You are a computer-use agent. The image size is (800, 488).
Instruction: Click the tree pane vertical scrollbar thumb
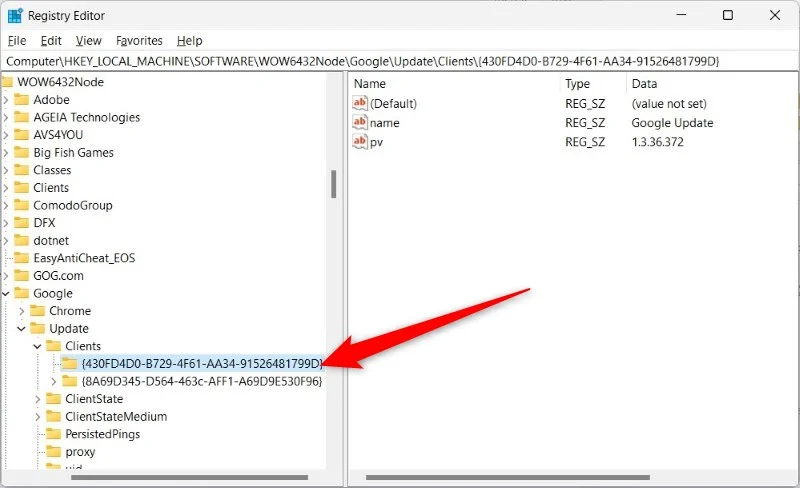333,183
